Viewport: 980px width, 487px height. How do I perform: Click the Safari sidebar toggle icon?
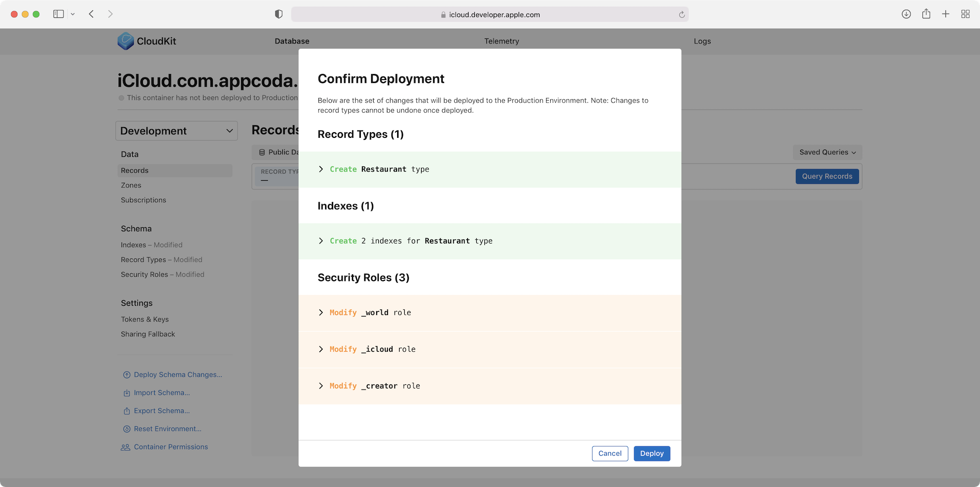point(59,14)
